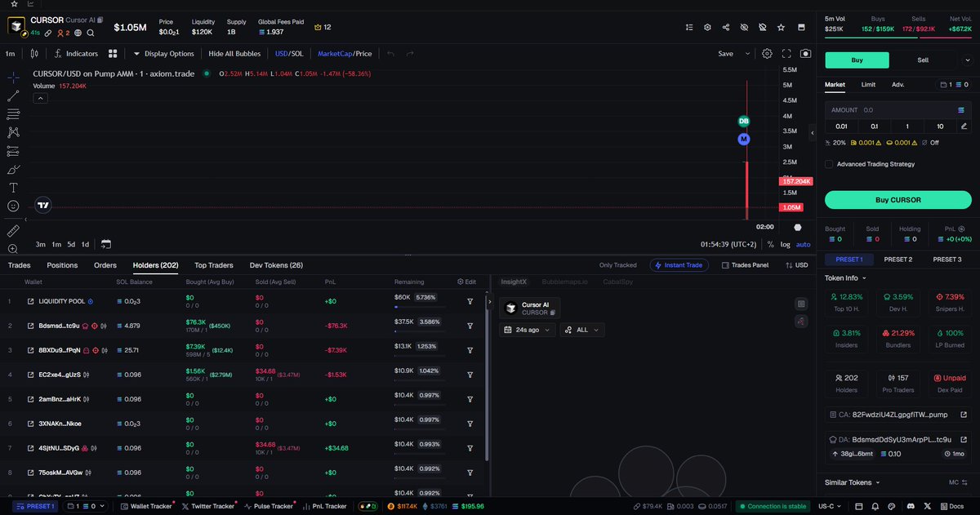
Task: Select the pattern drawing tool
Action: 13,132
